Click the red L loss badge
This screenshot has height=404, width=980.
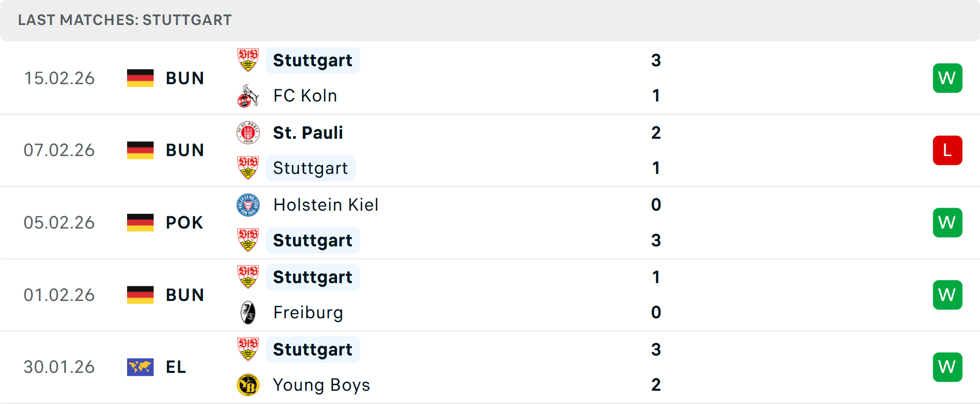pos(947,150)
